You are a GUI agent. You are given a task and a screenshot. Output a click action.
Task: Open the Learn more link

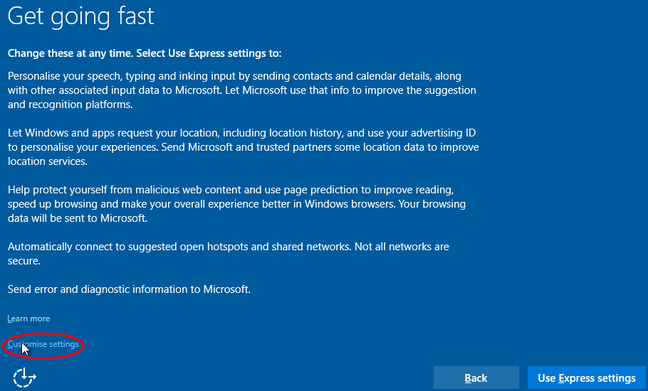29,319
